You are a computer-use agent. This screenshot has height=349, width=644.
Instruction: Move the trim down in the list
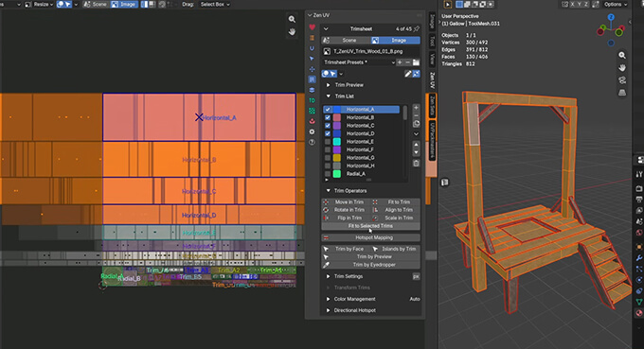[x=416, y=152]
